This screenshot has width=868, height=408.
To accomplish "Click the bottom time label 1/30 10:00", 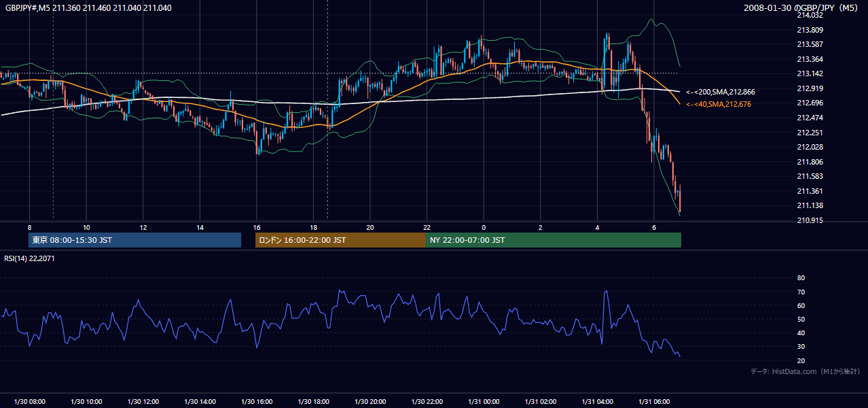I will point(86,401).
